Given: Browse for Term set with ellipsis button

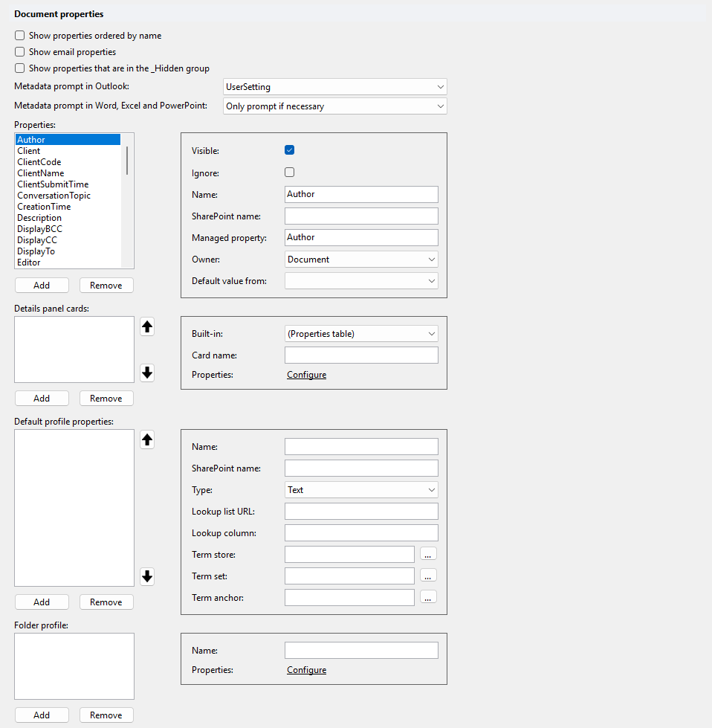Looking at the screenshot, I should pyautogui.click(x=428, y=576).
